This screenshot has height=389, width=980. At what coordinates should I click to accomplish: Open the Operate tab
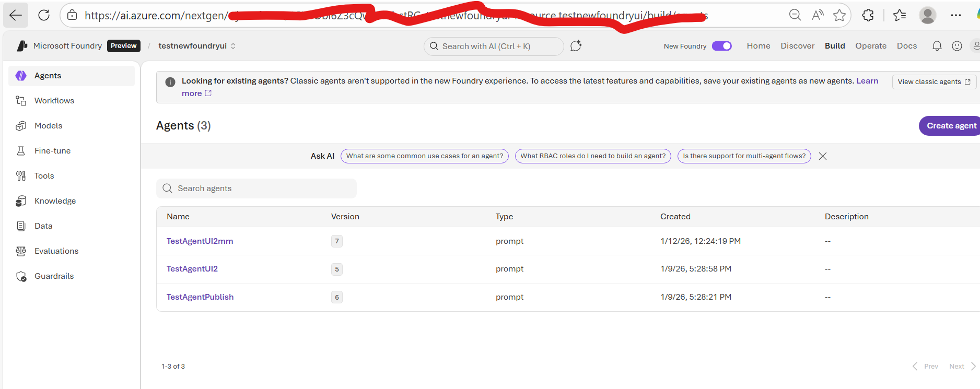click(x=871, y=46)
